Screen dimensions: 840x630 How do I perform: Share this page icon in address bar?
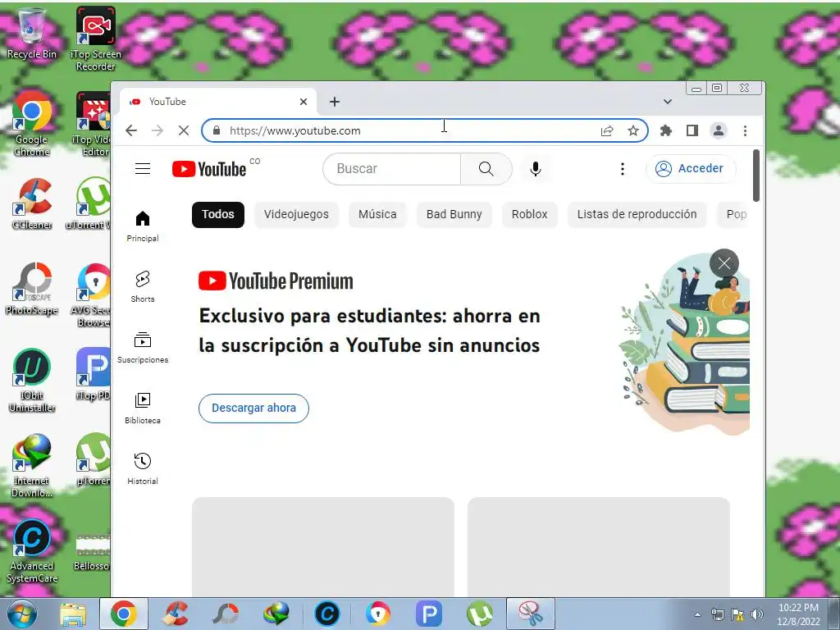(x=607, y=130)
